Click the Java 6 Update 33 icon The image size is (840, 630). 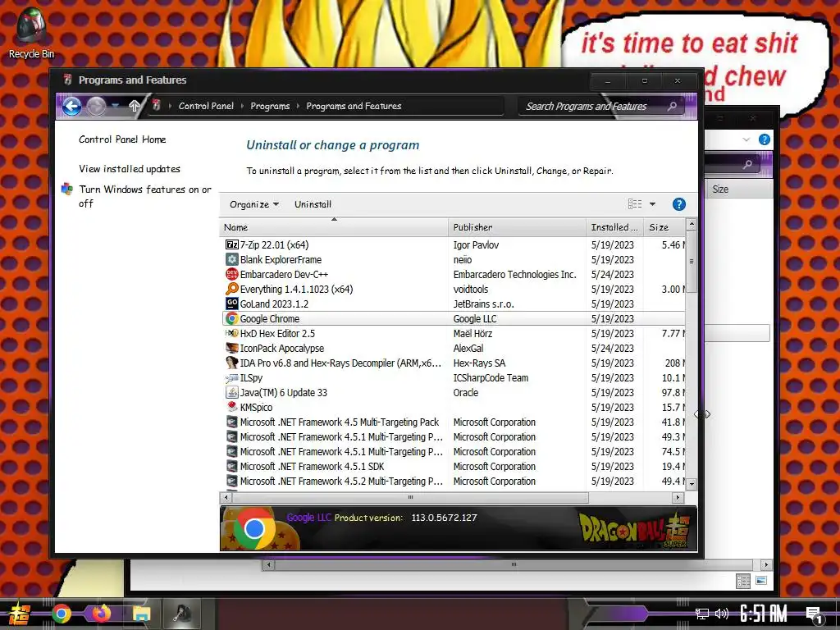pos(231,393)
